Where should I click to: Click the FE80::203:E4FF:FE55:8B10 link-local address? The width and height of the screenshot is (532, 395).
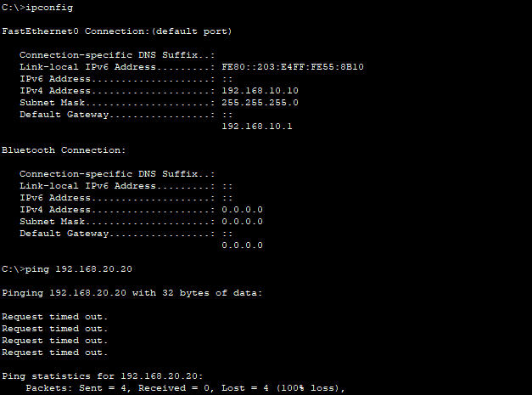(293, 66)
